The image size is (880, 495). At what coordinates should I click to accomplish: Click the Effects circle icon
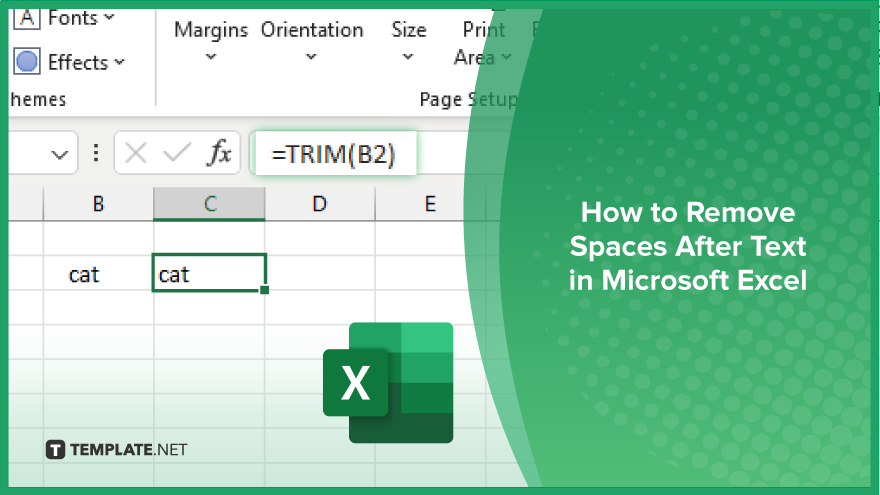pyautogui.click(x=27, y=62)
